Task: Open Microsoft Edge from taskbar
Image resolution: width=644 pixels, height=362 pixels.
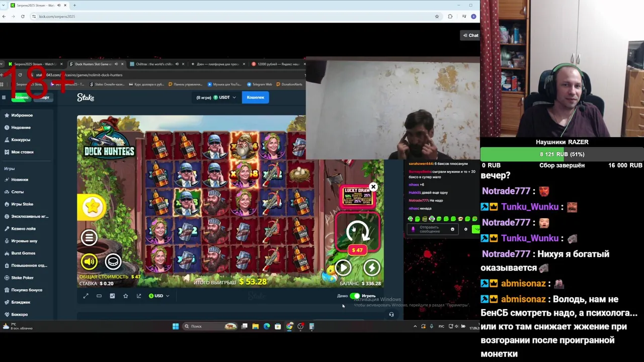Action: (x=267, y=326)
